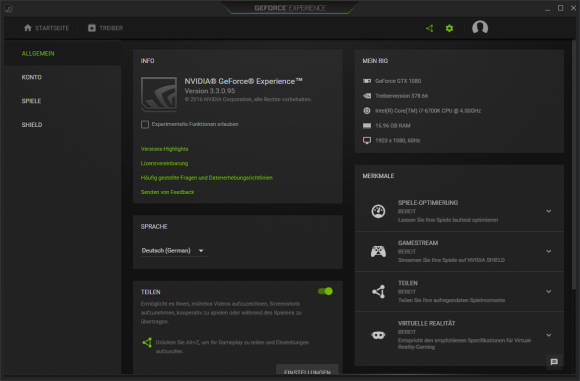This screenshot has width=580, height=381.
Task: Toggle the Teilen switch off
Action: [x=326, y=291]
